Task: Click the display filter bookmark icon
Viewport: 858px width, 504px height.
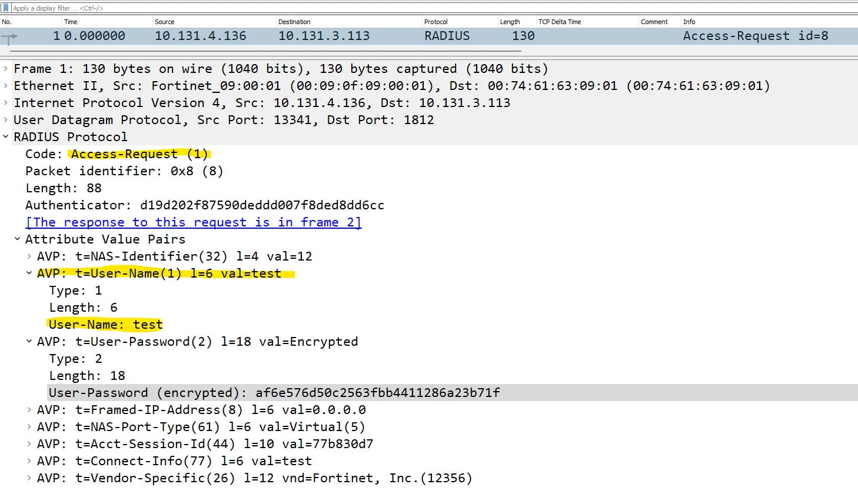Action: pyautogui.click(x=6, y=8)
